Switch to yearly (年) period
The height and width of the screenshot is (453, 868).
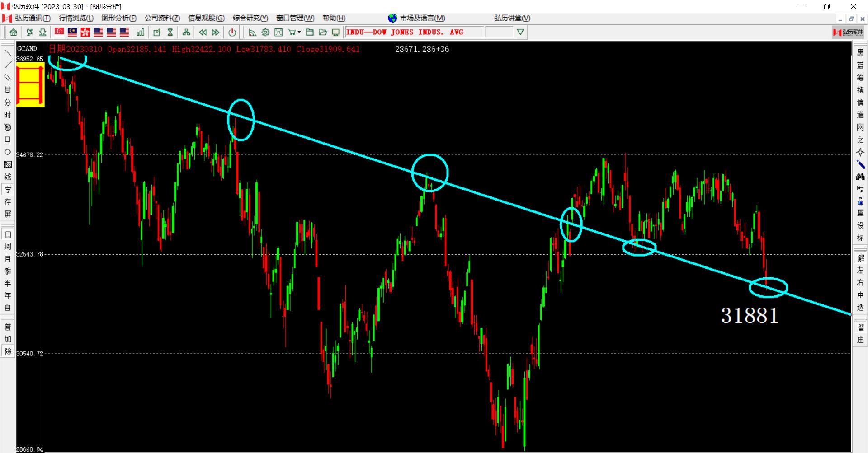(x=8, y=295)
